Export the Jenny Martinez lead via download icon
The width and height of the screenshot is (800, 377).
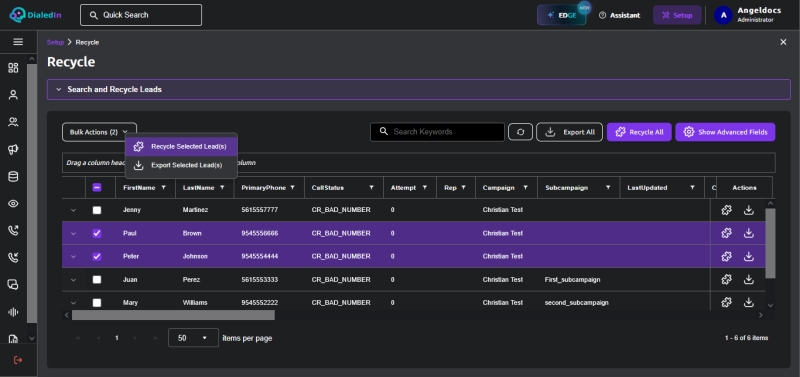pyautogui.click(x=748, y=210)
